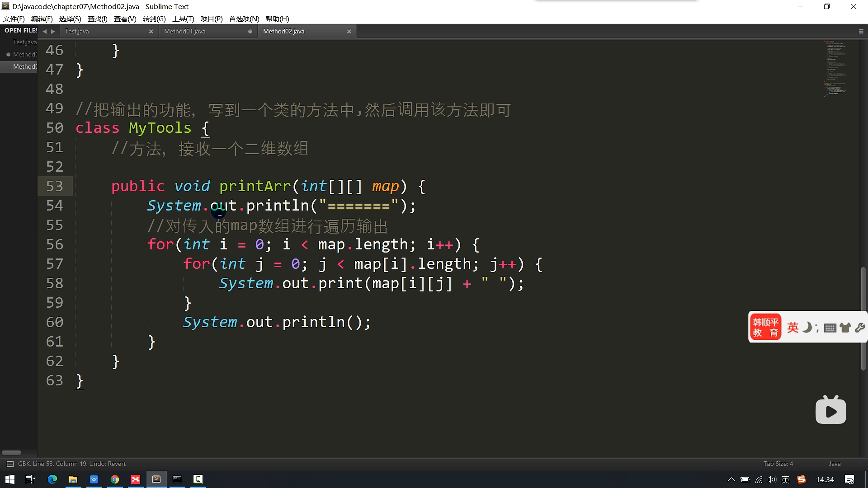
Task: Switch to the Method01.java tab
Action: pyautogui.click(x=184, y=31)
